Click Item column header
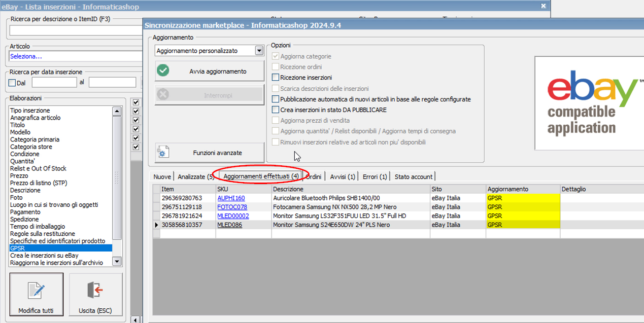The height and width of the screenshot is (323, 644). tap(188, 189)
